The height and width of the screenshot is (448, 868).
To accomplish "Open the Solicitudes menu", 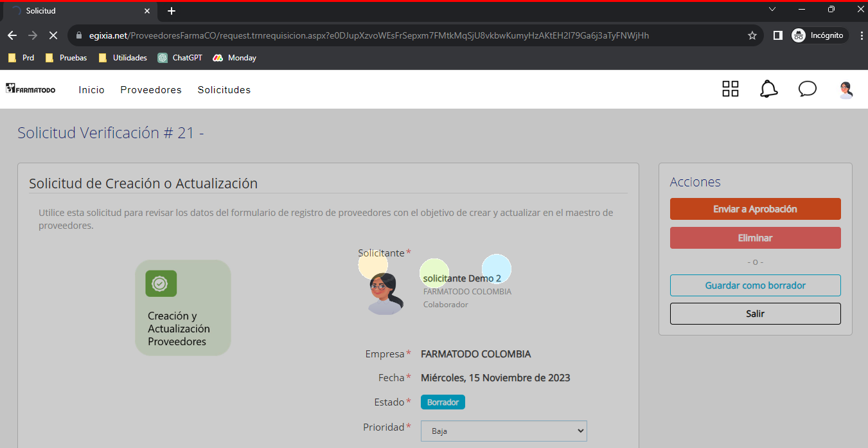I will click(224, 90).
